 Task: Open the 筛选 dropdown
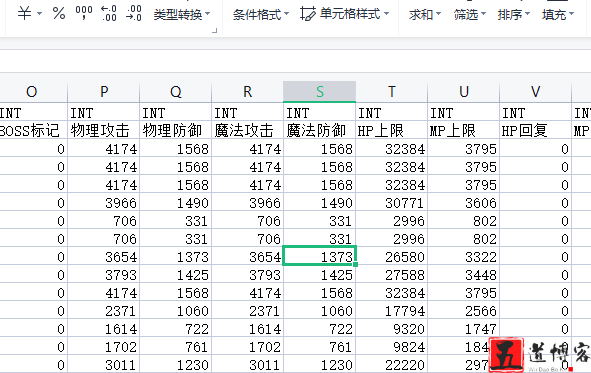point(470,14)
